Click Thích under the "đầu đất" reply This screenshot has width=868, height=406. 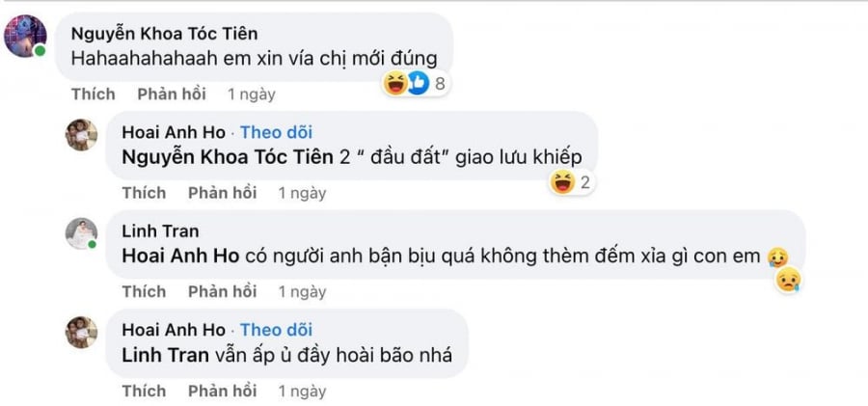pyautogui.click(x=144, y=193)
